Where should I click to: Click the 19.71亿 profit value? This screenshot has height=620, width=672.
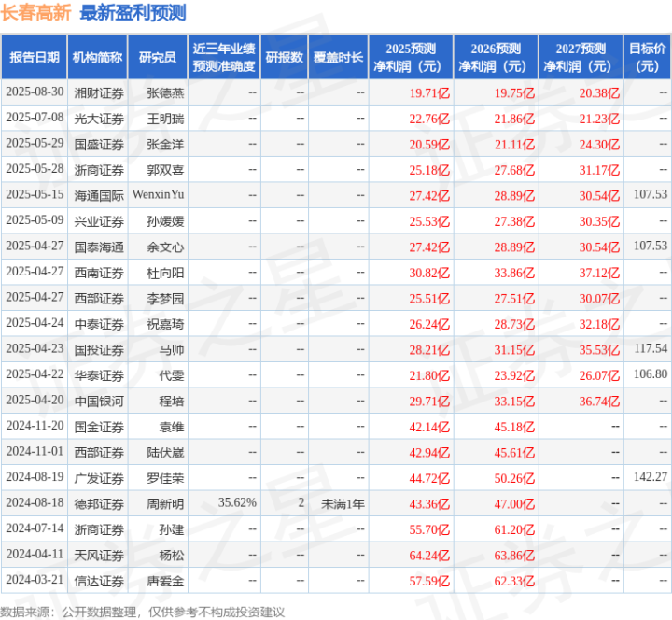[429, 93]
